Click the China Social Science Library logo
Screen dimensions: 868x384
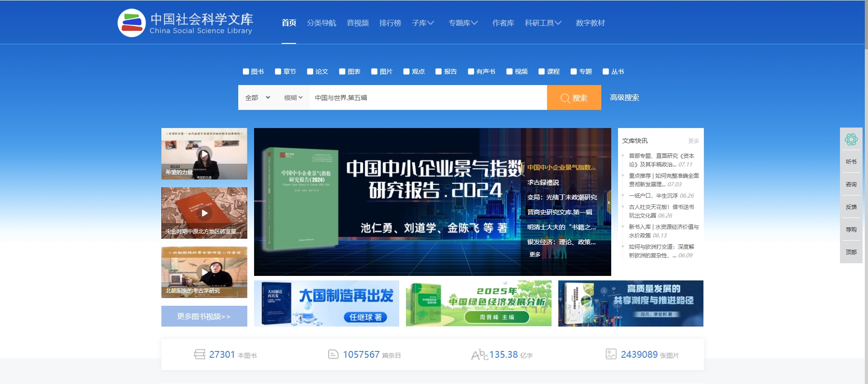[x=185, y=23]
